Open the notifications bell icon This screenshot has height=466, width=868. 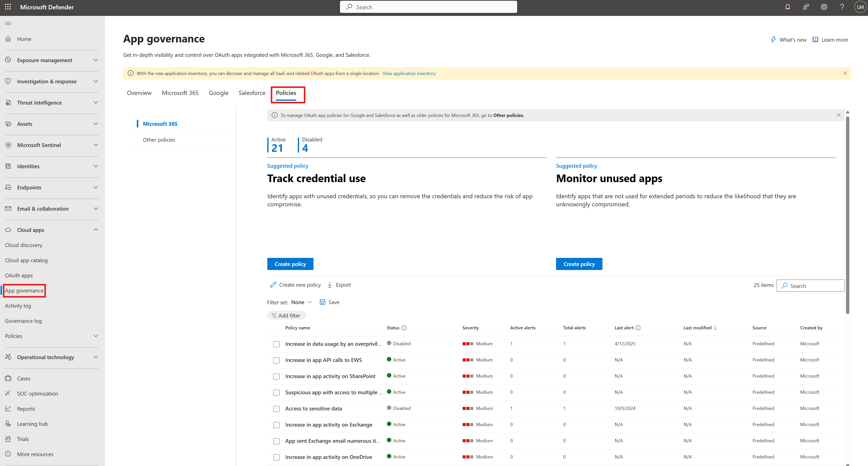787,7
